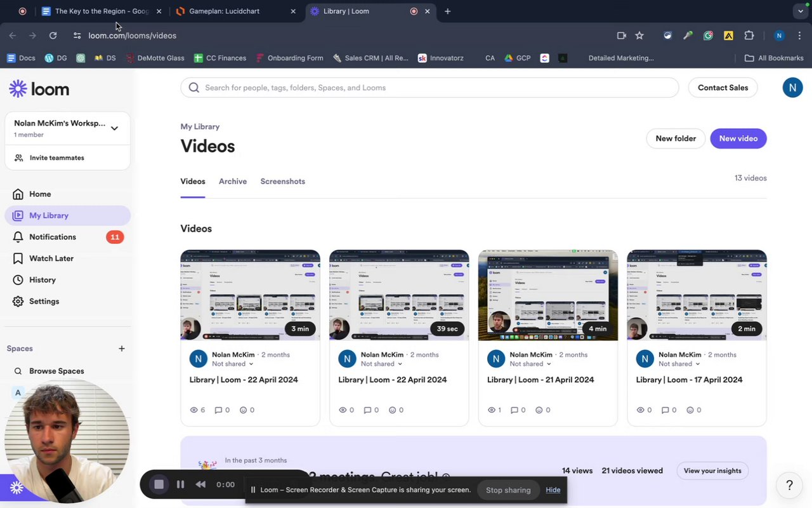Click the video camera icon in address bar

[x=622, y=36]
